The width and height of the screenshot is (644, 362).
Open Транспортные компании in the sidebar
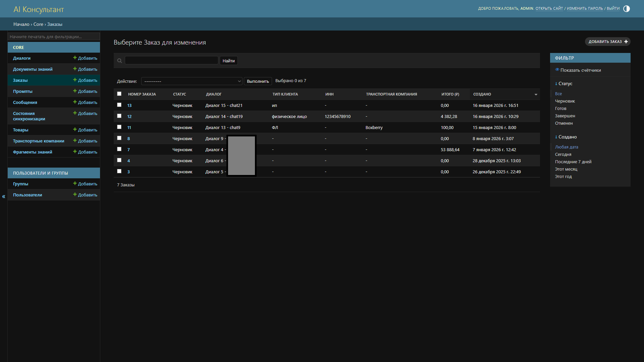(x=39, y=141)
